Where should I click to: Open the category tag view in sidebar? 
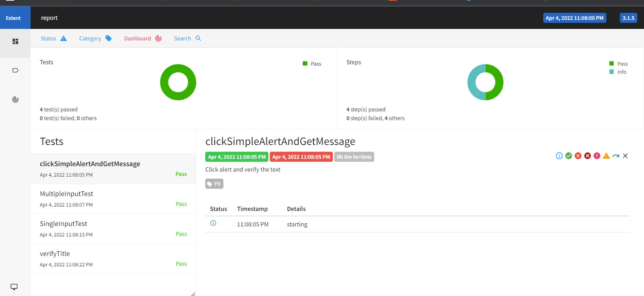click(15, 70)
